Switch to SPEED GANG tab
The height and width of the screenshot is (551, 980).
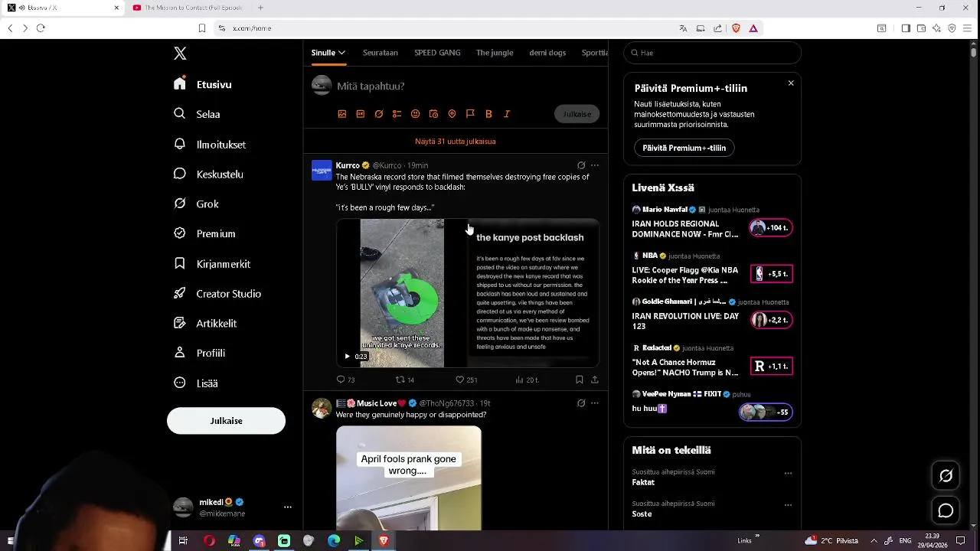[x=437, y=53]
